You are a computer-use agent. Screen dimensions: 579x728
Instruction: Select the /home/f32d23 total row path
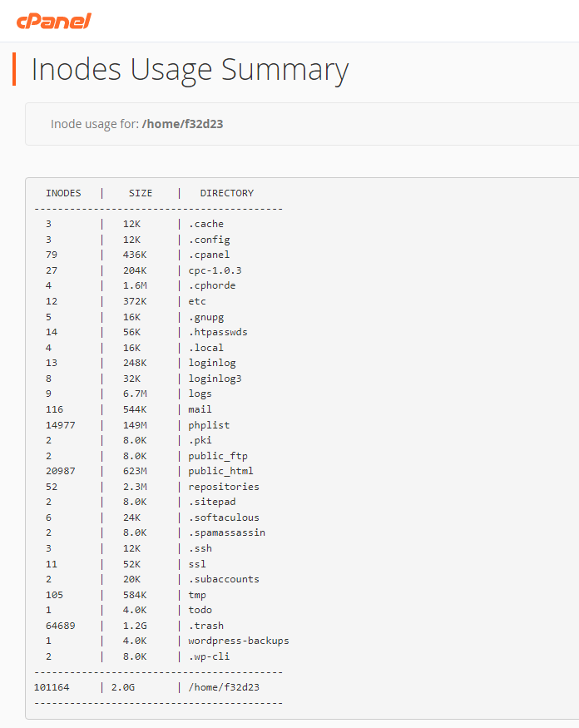(224, 687)
